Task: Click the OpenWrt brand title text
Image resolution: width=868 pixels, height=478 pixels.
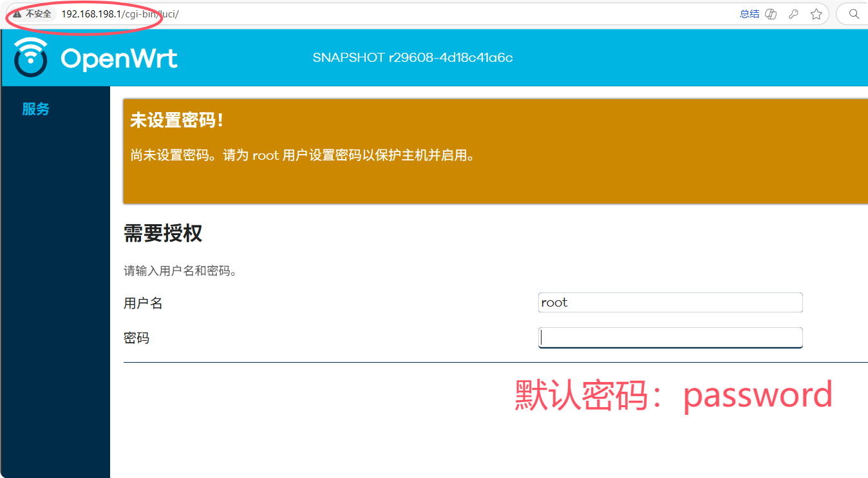Action: click(119, 59)
